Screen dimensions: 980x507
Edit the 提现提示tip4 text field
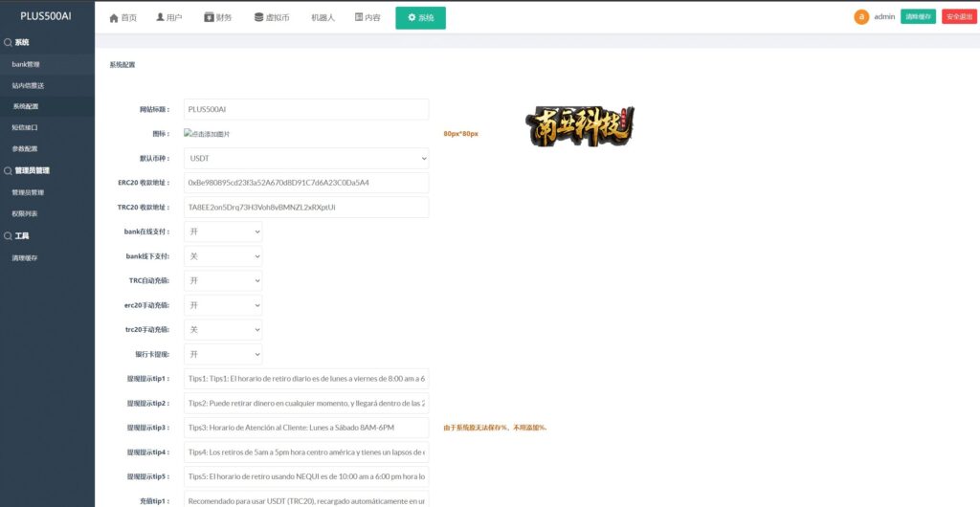pos(306,452)
